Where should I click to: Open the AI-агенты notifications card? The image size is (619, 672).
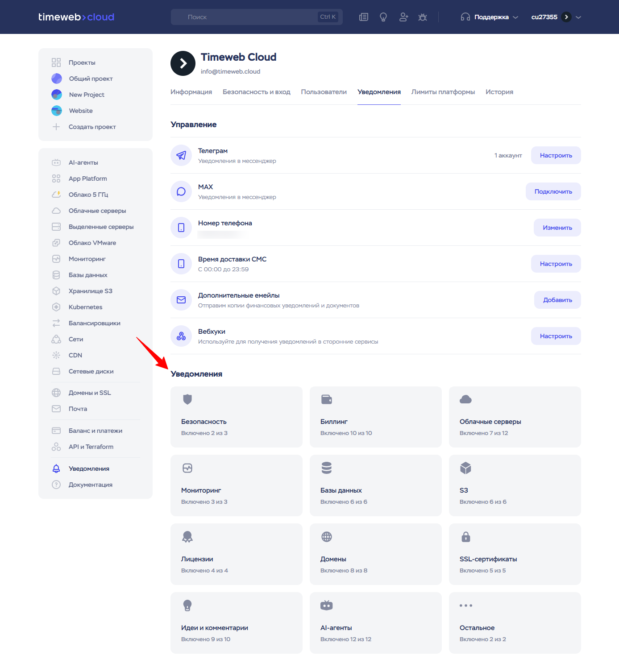[376, 623]
